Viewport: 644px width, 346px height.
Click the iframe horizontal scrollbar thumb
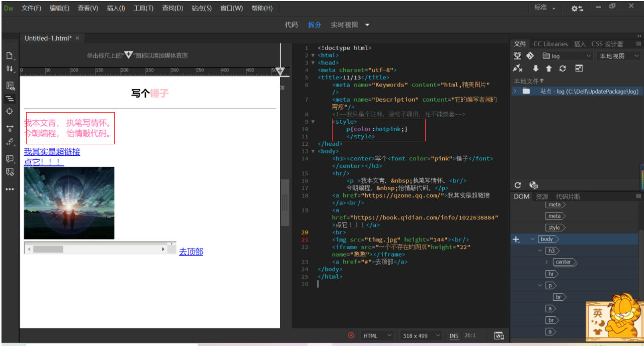tap(48, 249)
